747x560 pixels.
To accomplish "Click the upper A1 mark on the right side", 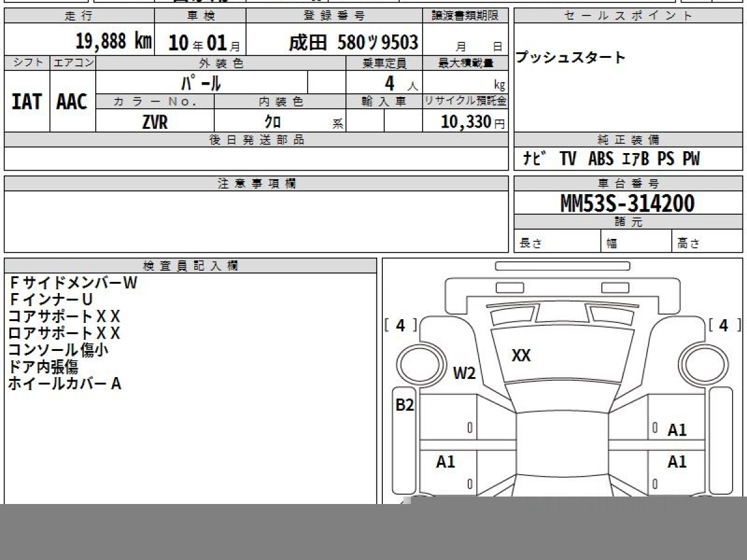I will (677, 430).
